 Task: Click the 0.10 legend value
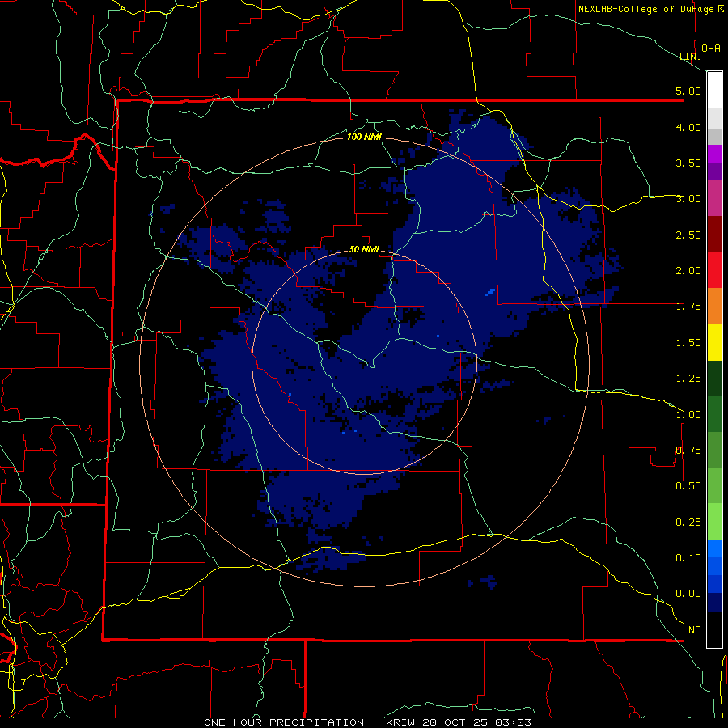tap(688, 558)
